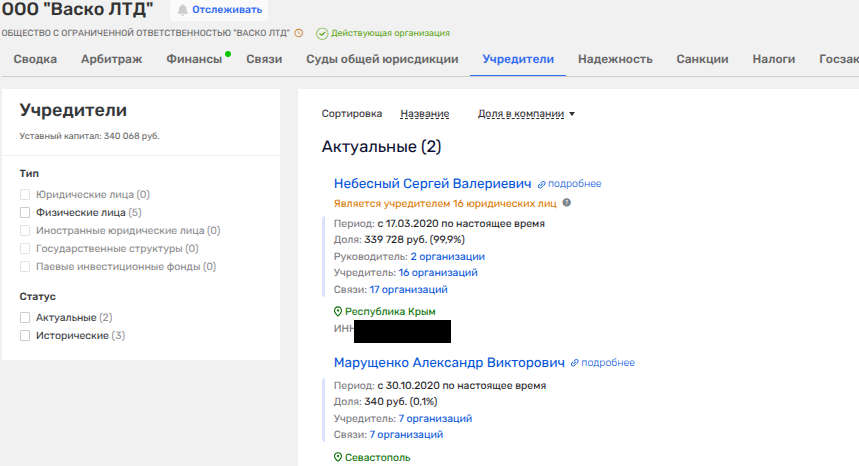Click location pin icon near Севастополь

tap(338, 457)
